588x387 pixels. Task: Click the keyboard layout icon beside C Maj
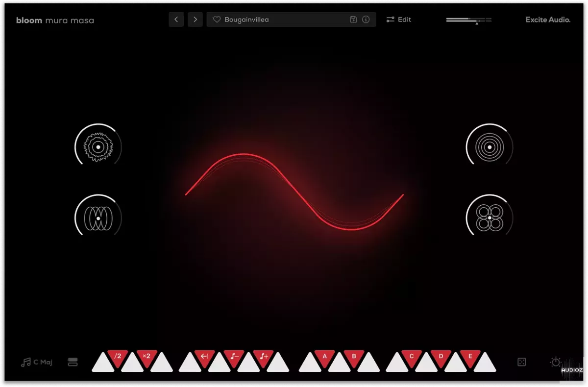(x=73, y=362)
